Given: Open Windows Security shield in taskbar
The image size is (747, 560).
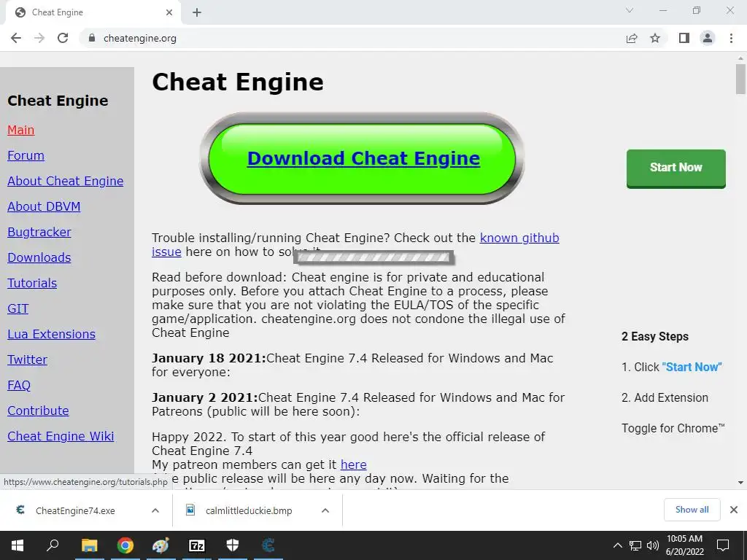Looking at the screenshot, I should [233, 545].
